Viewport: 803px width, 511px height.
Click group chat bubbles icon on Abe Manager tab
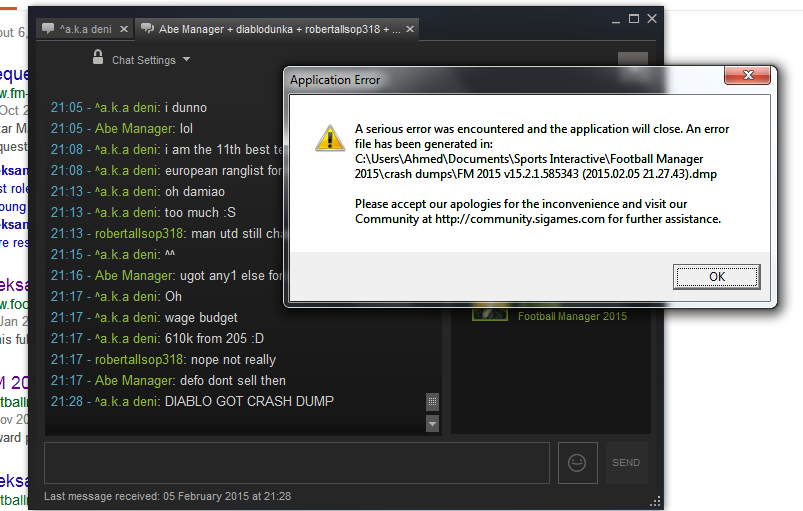point(147,28)
